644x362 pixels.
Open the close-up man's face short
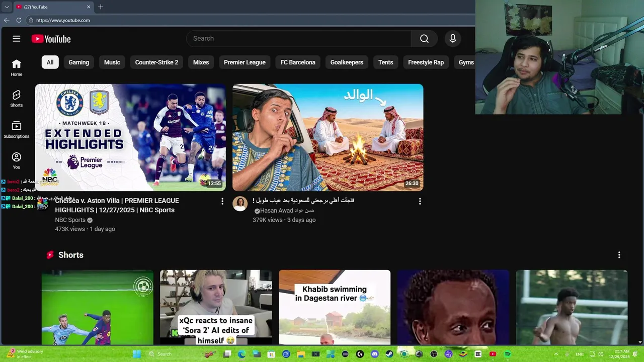[453, 307]
